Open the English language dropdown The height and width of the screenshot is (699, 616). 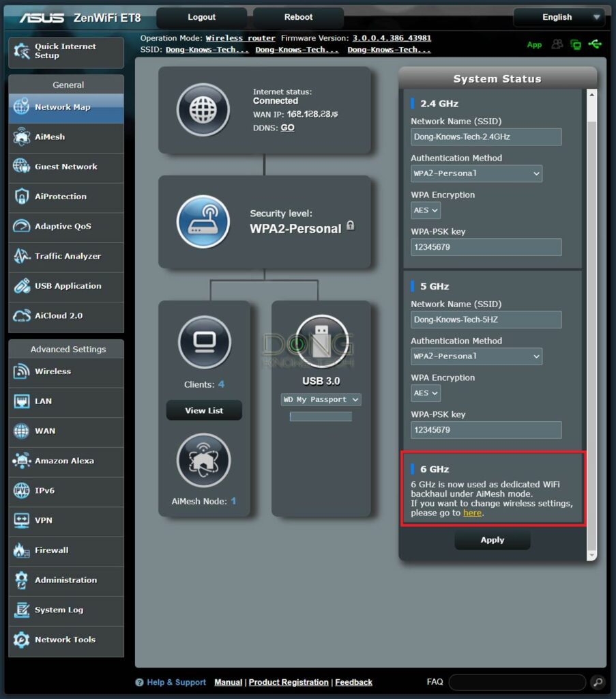click(559, 17)
